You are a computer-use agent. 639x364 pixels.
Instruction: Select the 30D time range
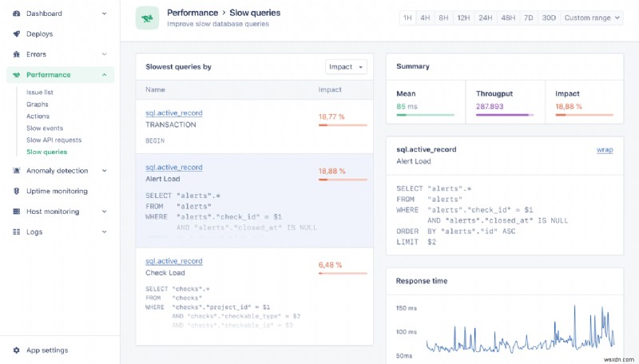[549, 18]
